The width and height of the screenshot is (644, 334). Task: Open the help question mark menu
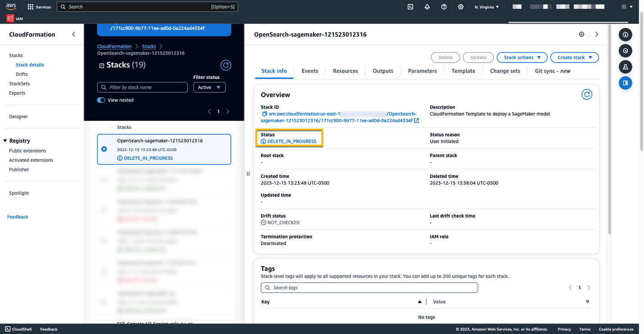coord(444,7)
